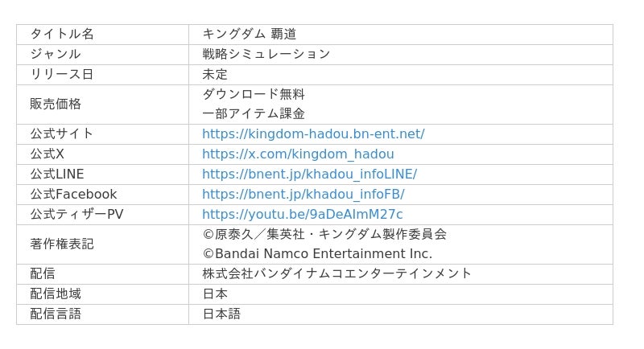Click the 一部アイテム課金 text

(x=254, y=114)
